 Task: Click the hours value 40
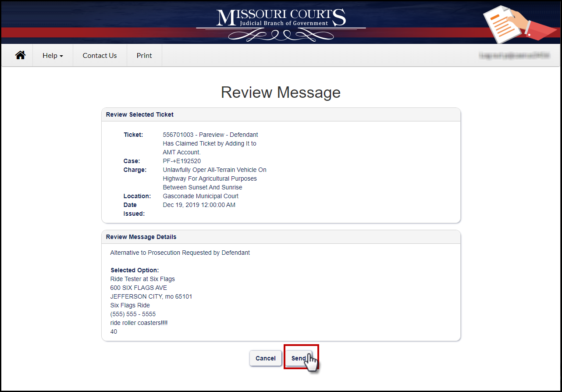[114, 331]
